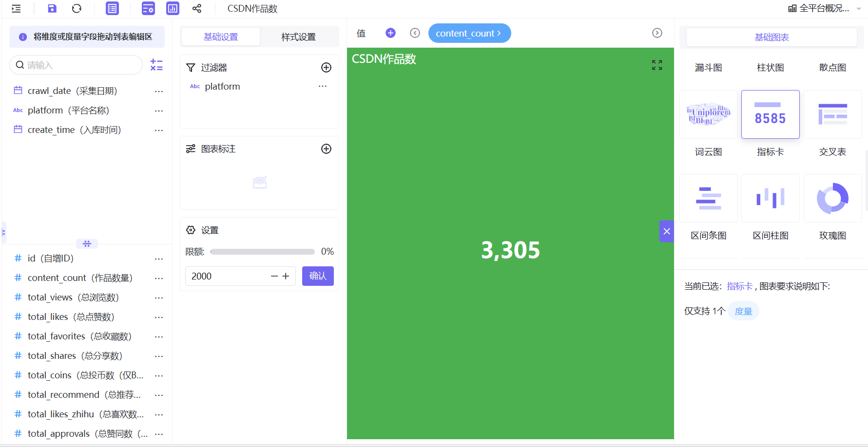Open the dataset list icon

coord(112,8)
